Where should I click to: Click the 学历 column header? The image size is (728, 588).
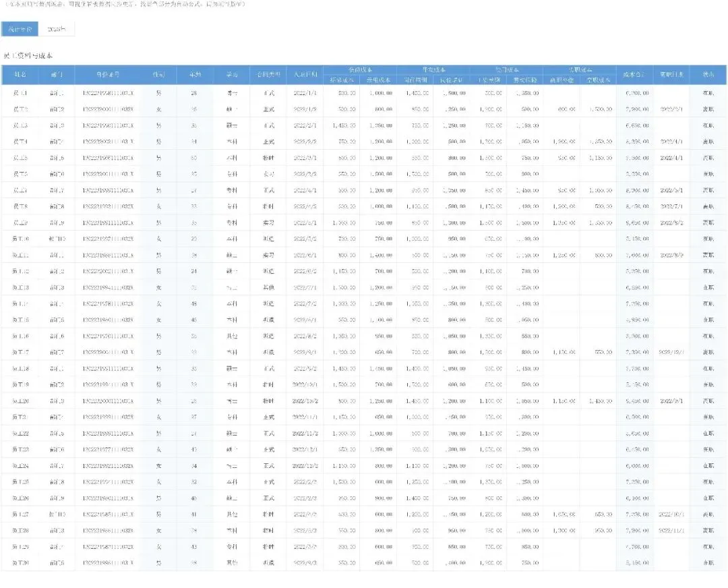232,74
